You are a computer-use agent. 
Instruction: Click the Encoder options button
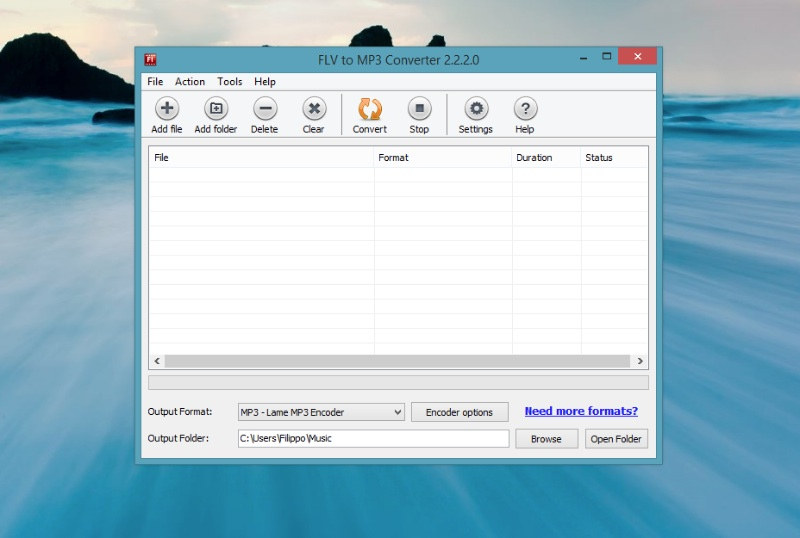[x=459, y=412]
